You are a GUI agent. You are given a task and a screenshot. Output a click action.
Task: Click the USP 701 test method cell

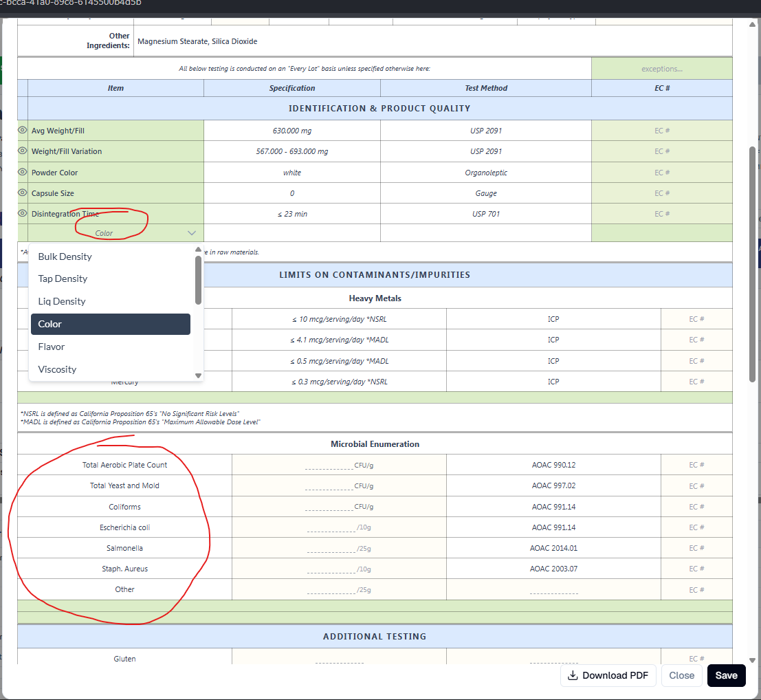486,214
